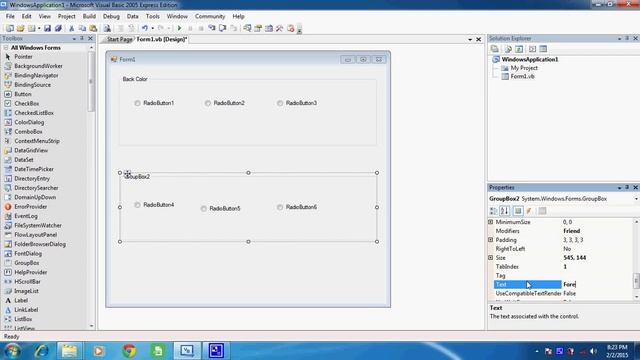Click the Cut scissors icon in the toolbar
640x360 pixels.
71,28
